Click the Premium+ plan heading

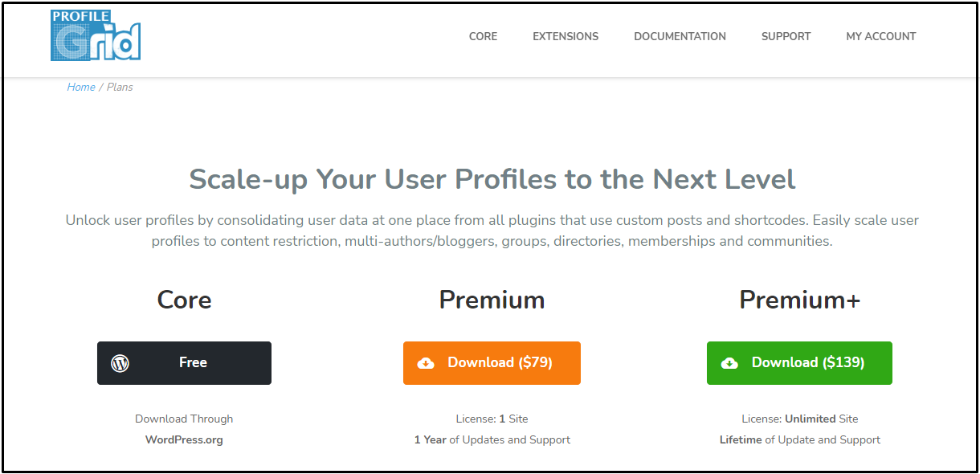[799, 300]
